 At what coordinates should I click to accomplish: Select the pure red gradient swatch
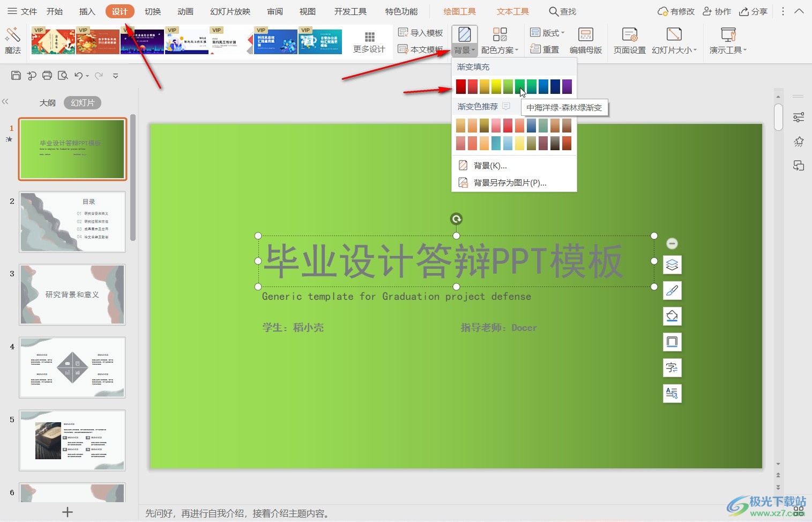pos(461,86)
